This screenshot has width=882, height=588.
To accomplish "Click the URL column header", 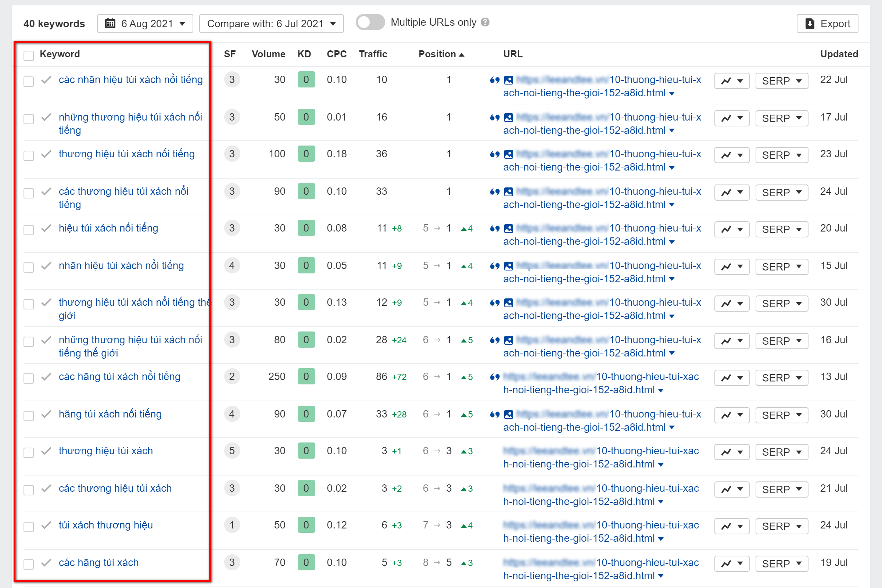I will click(x=513, y=54).
